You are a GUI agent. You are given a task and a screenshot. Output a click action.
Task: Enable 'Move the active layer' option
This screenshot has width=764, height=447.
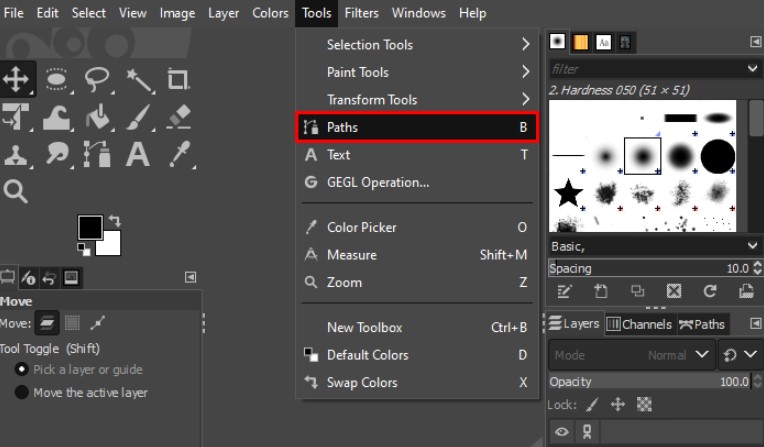click(x=21, y=393)
